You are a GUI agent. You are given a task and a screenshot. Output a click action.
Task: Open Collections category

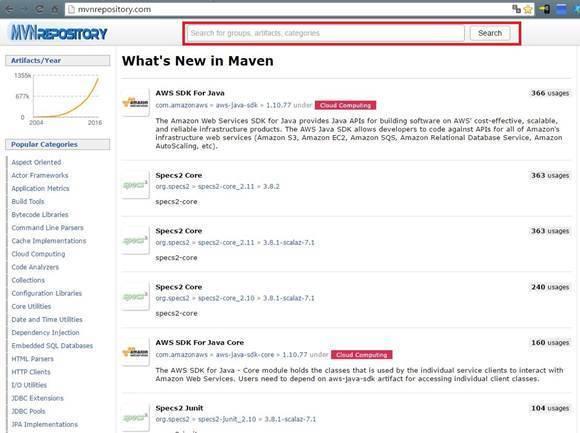click(28, 280)
